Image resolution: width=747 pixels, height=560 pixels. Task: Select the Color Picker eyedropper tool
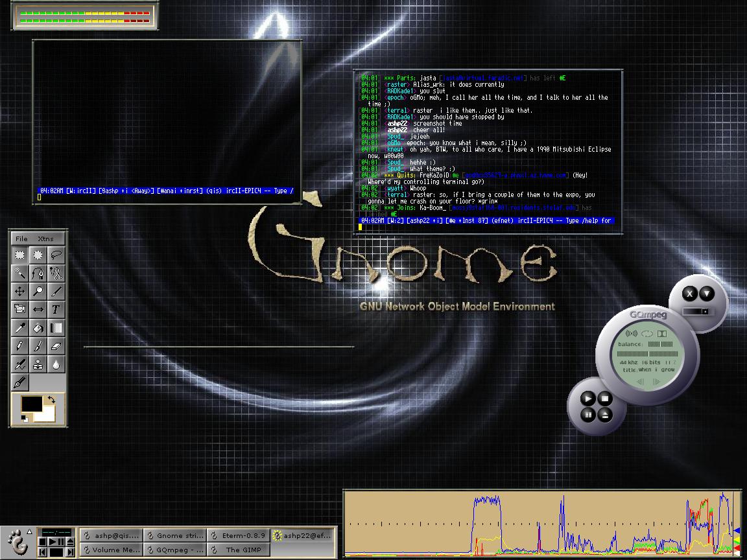point(19,327)
